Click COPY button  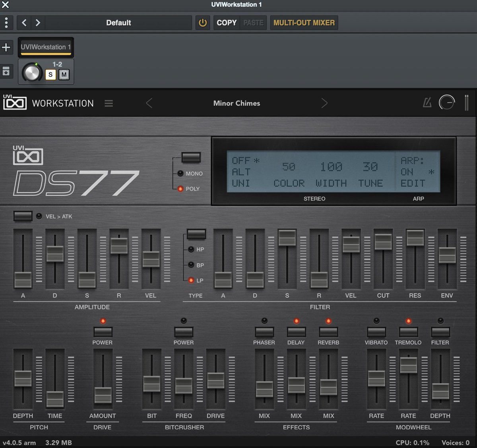point(227,23)
